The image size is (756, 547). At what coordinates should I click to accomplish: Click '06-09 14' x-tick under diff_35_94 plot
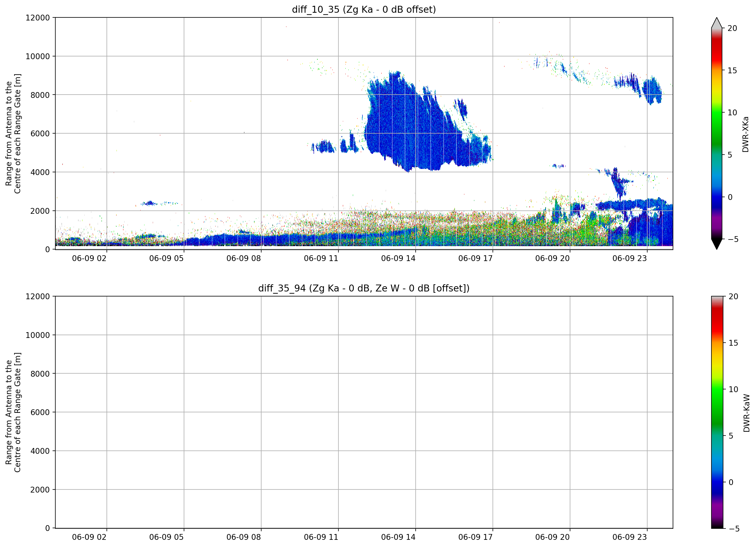pyautogui.click(x=398, y=537)
